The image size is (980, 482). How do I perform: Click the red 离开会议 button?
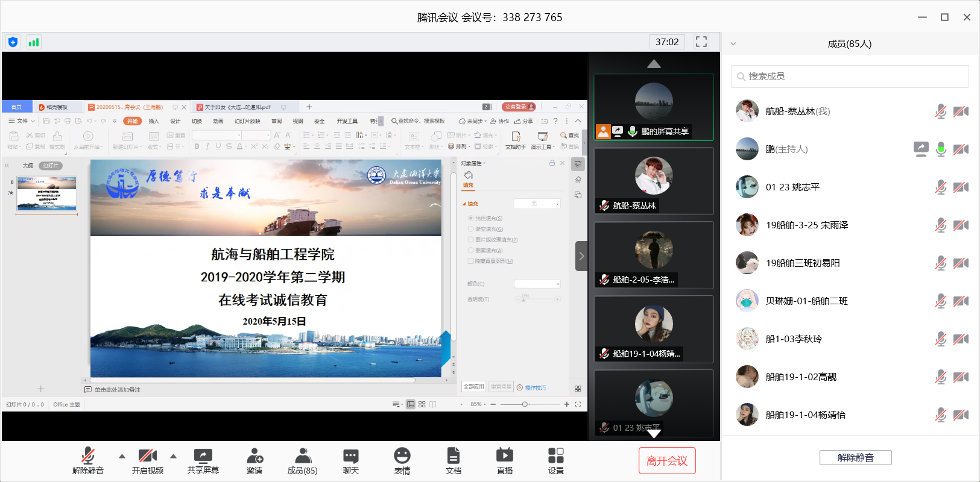pos(667,461)
